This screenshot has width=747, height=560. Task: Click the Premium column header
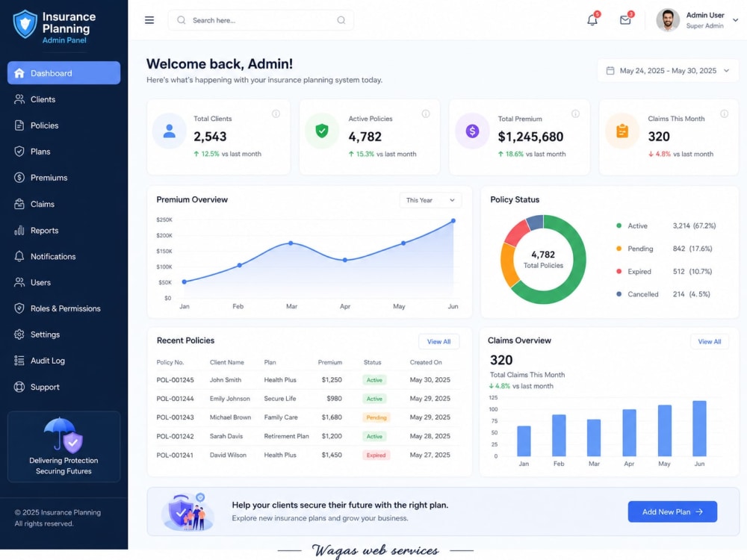[329, 362]
